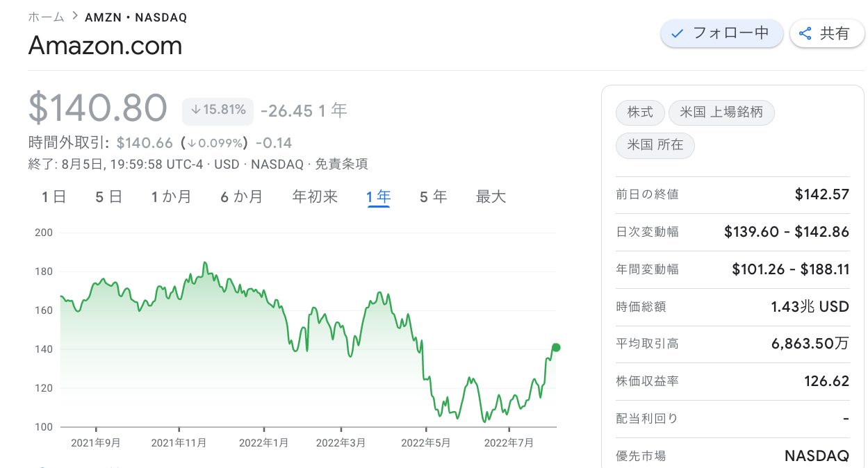
Task: Click the share icon beside 共有
Action: point(805,33)
